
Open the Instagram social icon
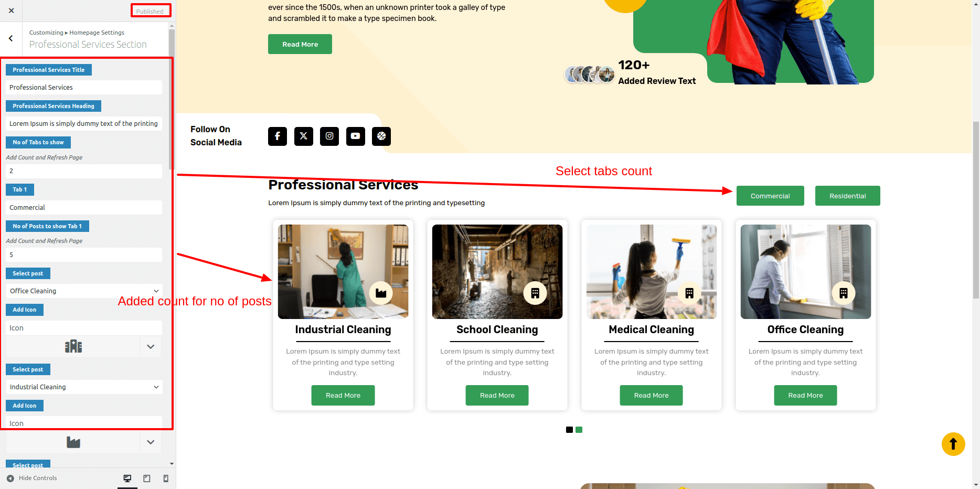tap(329, 136)
